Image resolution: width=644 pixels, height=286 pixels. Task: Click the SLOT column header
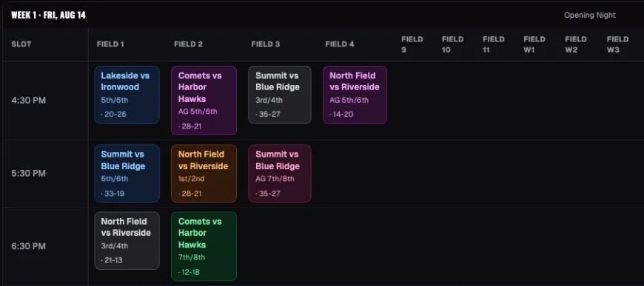21,44
